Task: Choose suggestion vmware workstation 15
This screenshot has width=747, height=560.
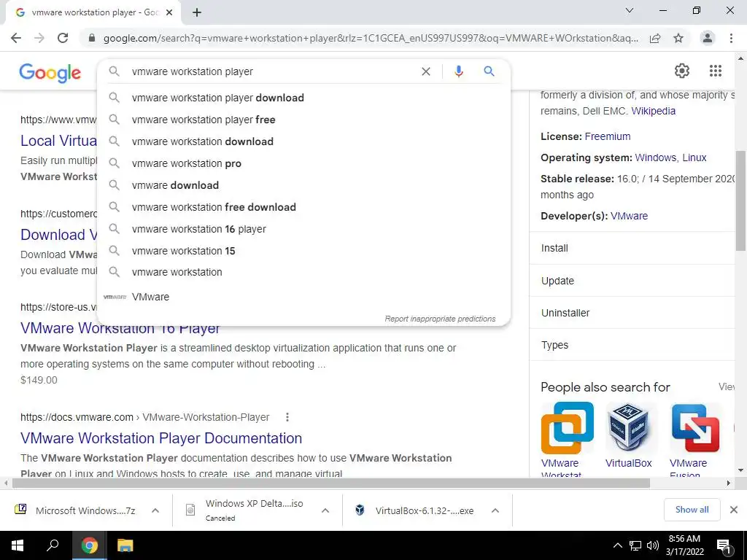Action: click(303, 251)
